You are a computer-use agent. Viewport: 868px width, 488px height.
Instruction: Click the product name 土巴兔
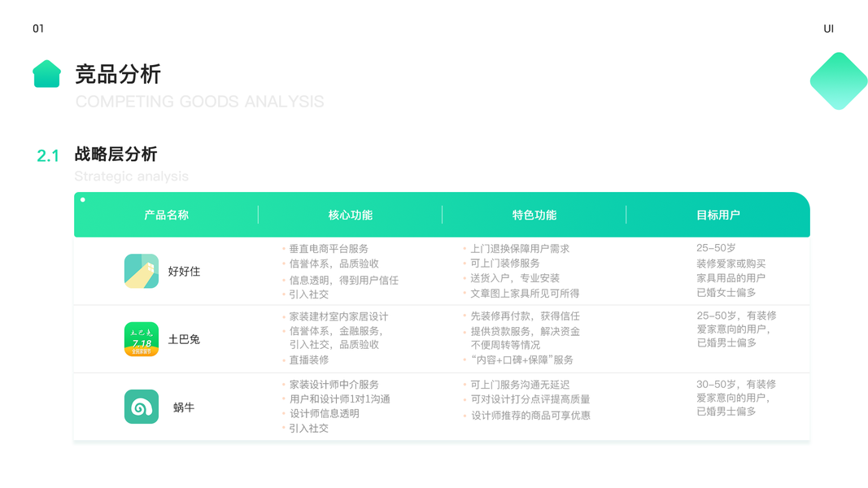(185, 339)
